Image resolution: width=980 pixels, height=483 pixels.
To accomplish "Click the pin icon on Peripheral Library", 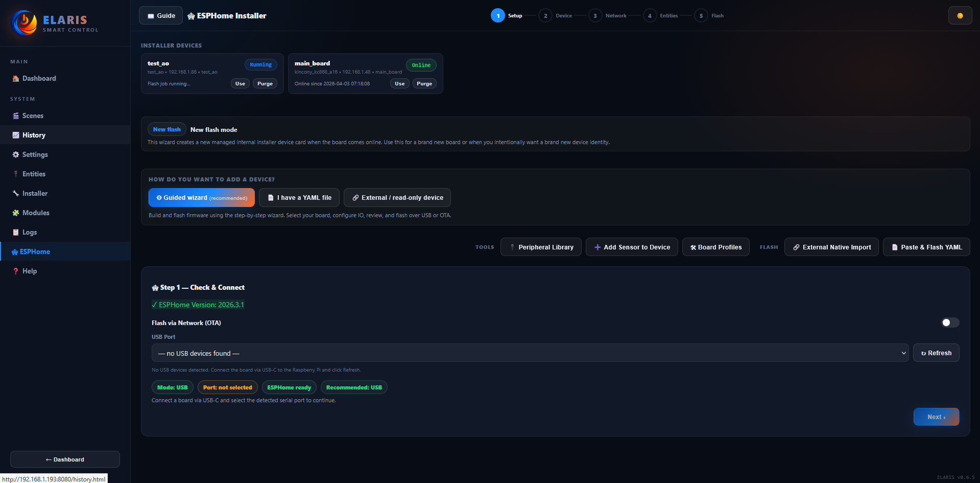I will pos(512,247).
